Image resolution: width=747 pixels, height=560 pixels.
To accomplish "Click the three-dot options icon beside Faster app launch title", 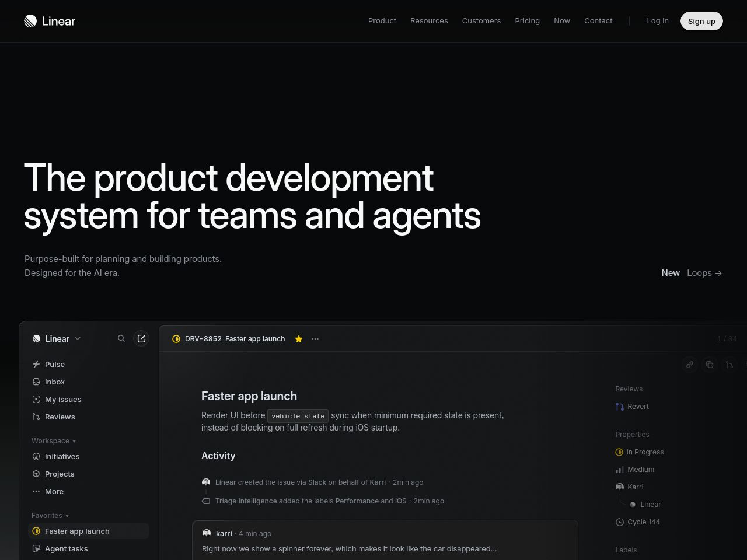I will click(315, 339).
